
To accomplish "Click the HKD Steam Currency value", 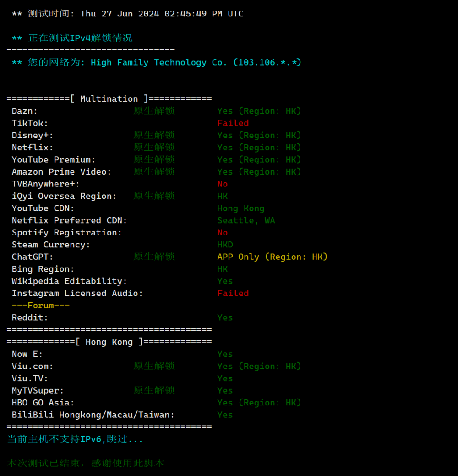I will 225,245.
